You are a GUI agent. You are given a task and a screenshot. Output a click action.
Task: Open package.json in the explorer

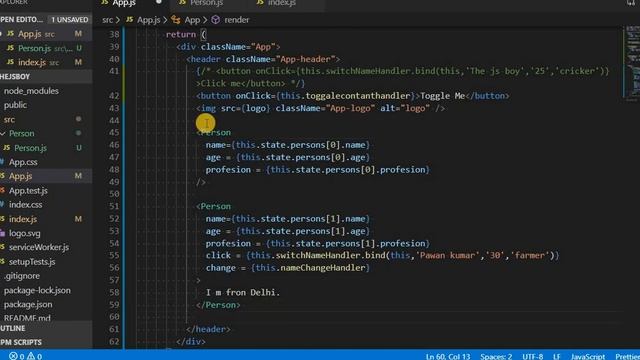(28, 304)
